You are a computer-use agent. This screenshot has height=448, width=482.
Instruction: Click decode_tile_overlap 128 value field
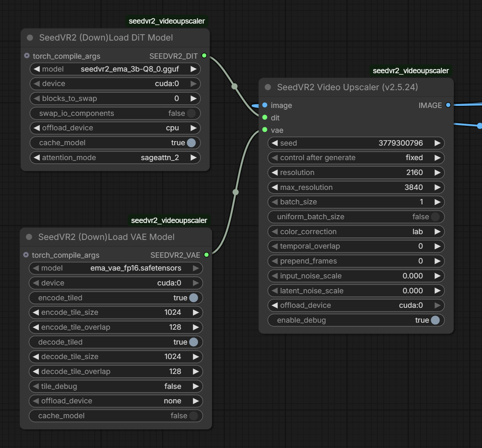[116, 371]
